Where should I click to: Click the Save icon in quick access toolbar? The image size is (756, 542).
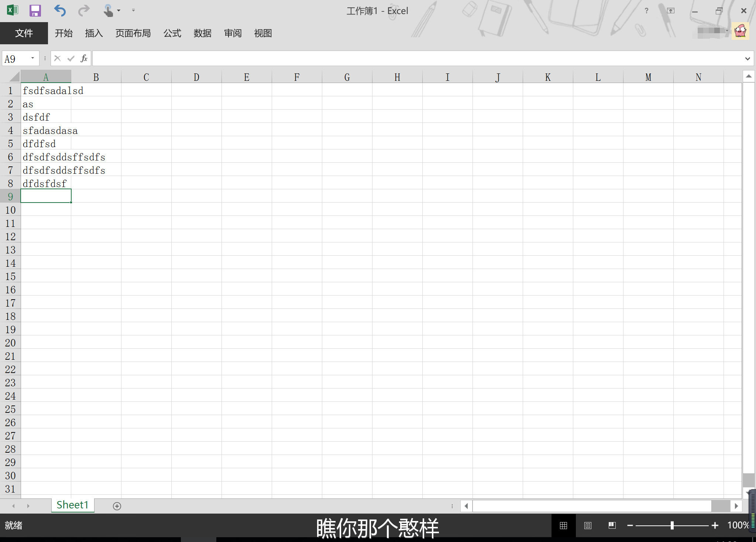[x=35, y=11]
